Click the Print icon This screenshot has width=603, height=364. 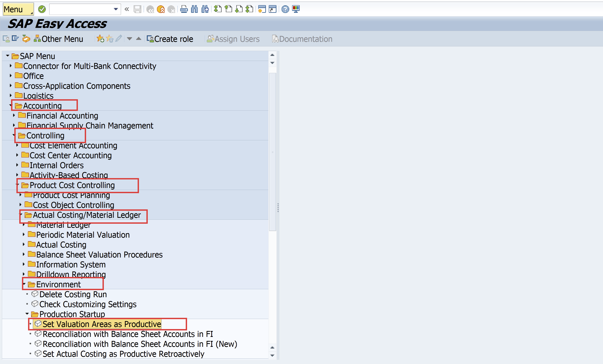184,9
